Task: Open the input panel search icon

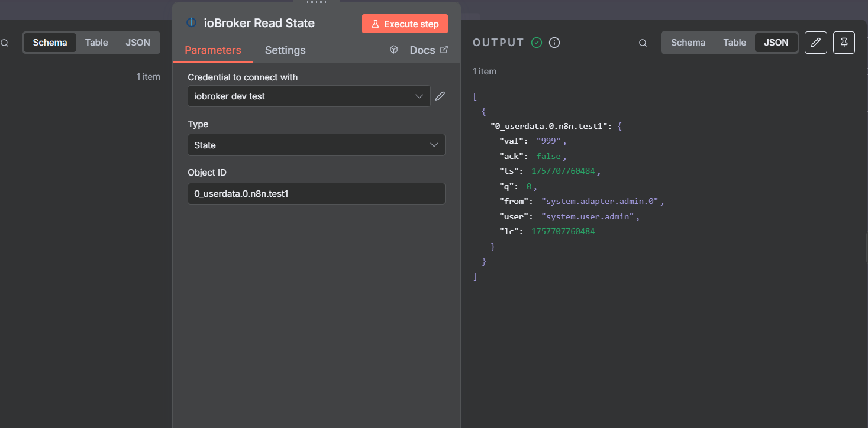Action: [5, 43]
